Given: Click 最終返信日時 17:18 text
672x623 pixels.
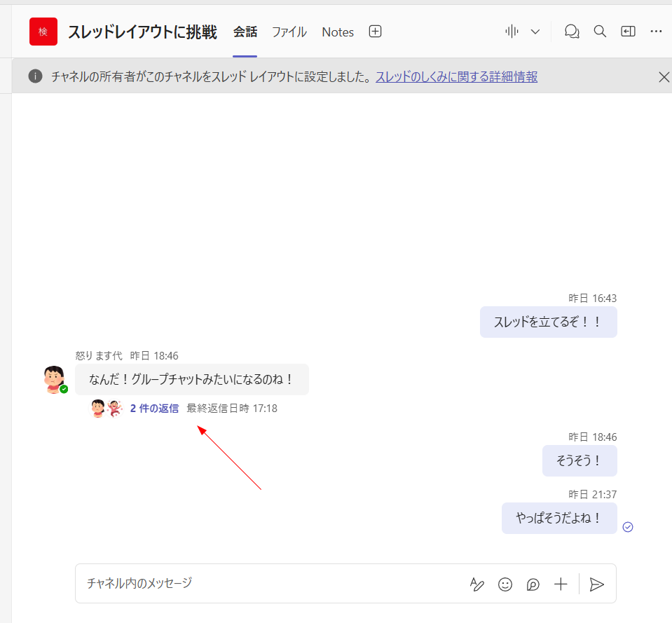Looking at the screenshot, I should click(232, 409).
